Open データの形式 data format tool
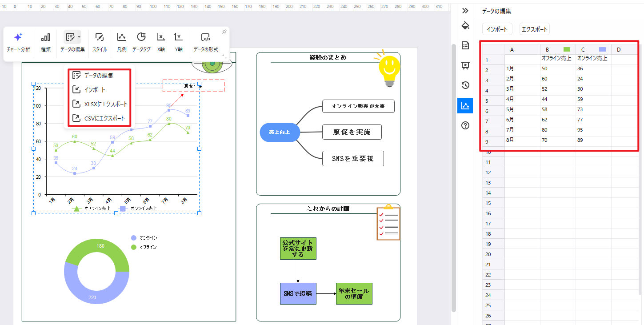644x325 pixels. 205,43
